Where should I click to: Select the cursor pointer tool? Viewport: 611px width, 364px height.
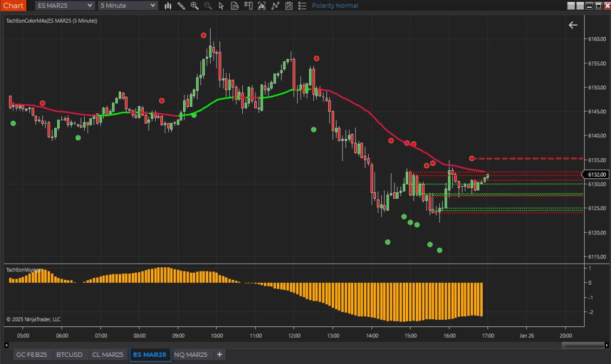221,5
